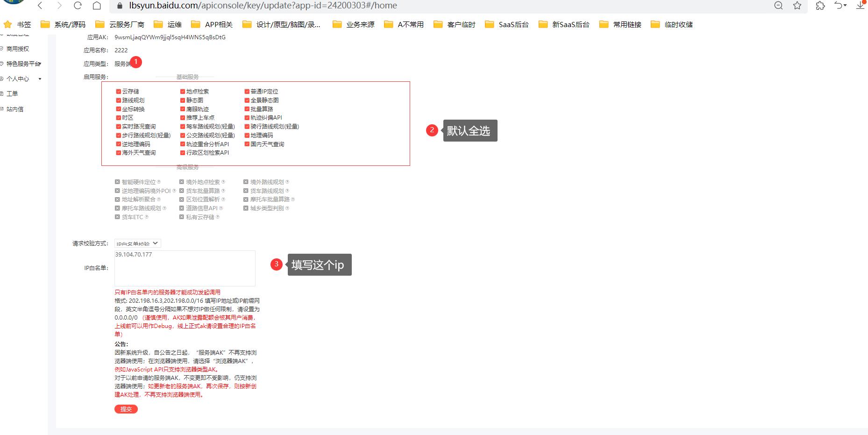Toggle the 行政区划检索API checkbox
This screenshot has width=868, height=435.
click(183, 153)
